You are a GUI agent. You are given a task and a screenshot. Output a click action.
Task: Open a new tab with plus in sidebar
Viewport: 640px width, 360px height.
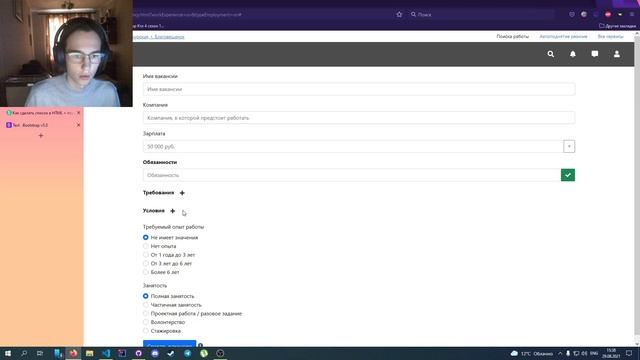pos(41,136)
